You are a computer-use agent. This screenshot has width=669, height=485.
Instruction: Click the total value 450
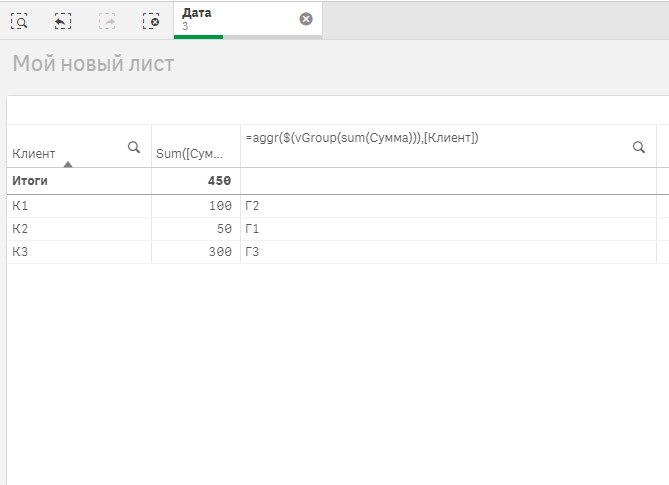pos(219,181)
